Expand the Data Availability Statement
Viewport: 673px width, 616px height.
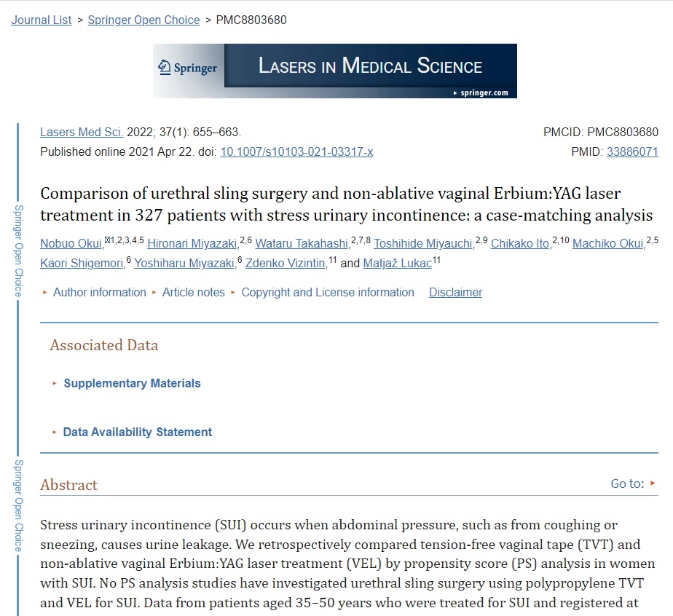pyautogui.click(x=138, y=432)
